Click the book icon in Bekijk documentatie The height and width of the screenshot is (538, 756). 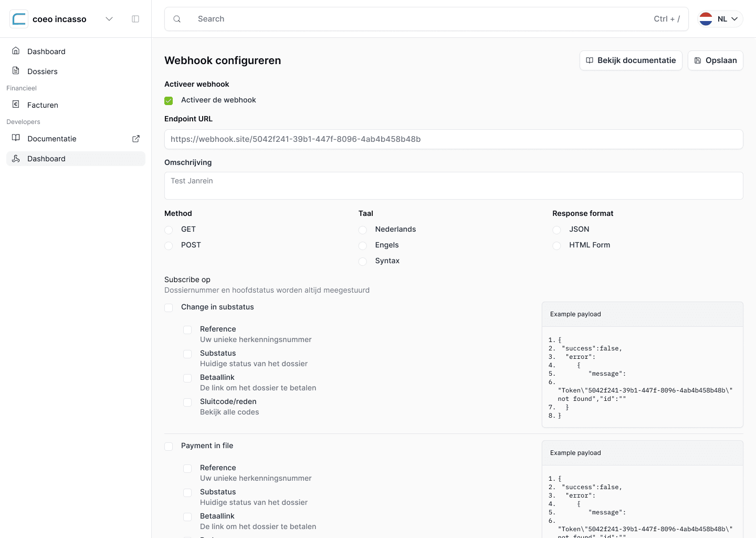590,60
